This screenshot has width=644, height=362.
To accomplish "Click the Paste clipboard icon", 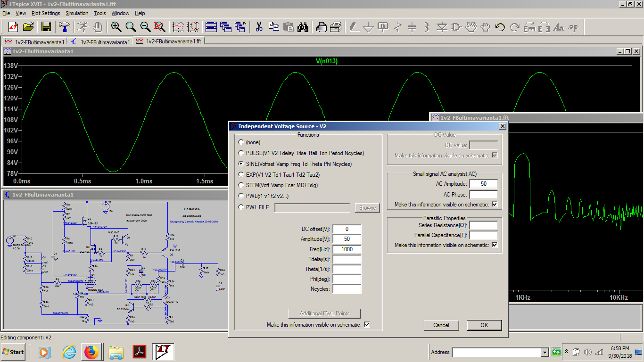I will [289, 27].
